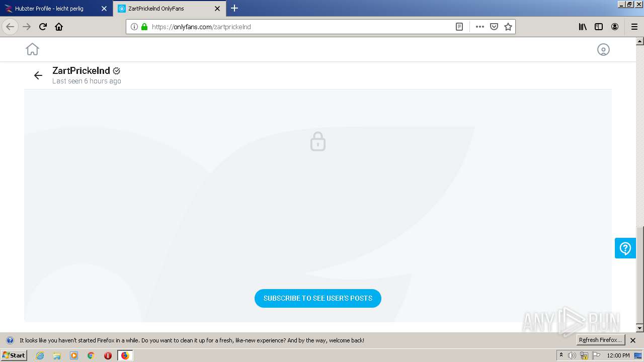Click the OnlyFans home icon
The width and height of the screenshot is (644, 362).
click(x=32, y=49)
